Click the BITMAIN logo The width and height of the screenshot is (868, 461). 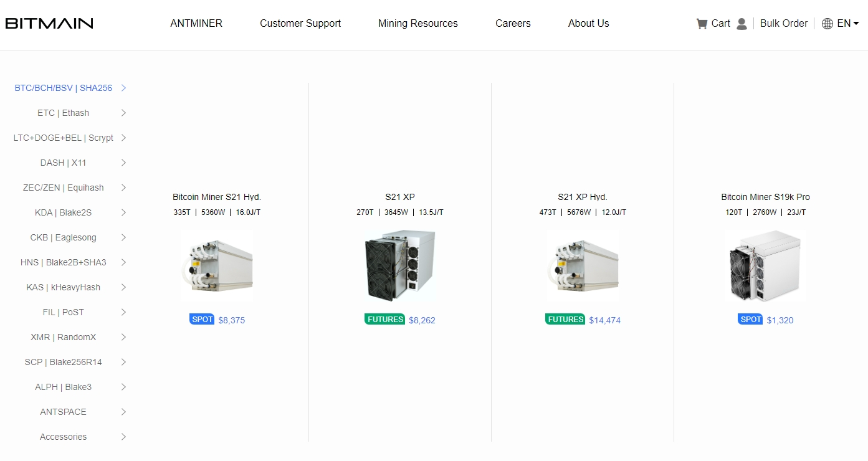coord(49,24)
